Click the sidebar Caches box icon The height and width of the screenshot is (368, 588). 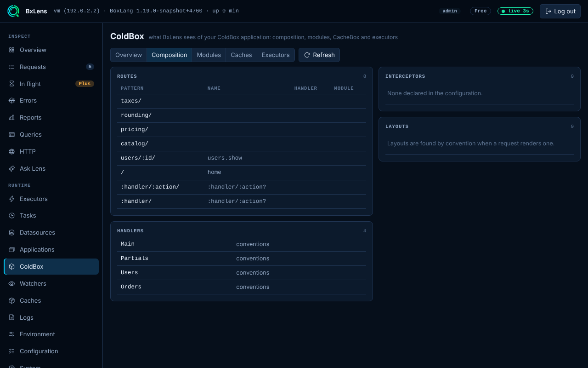(11, 300)
